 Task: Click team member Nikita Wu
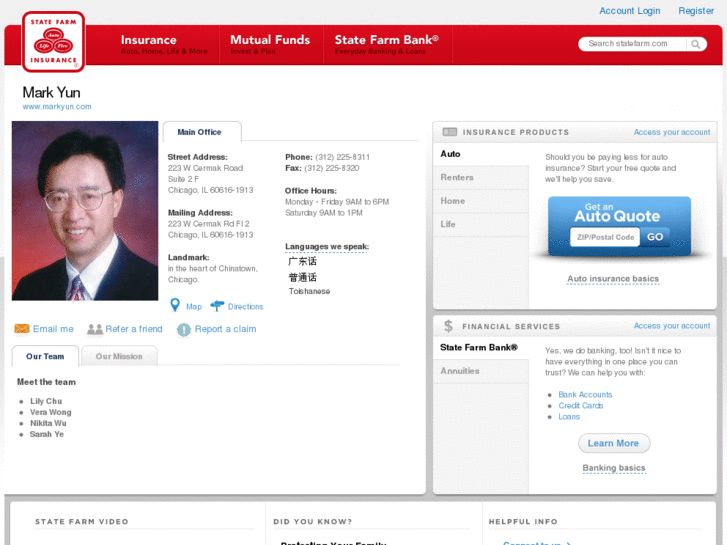pyautogui.click(x=48, y=423)
